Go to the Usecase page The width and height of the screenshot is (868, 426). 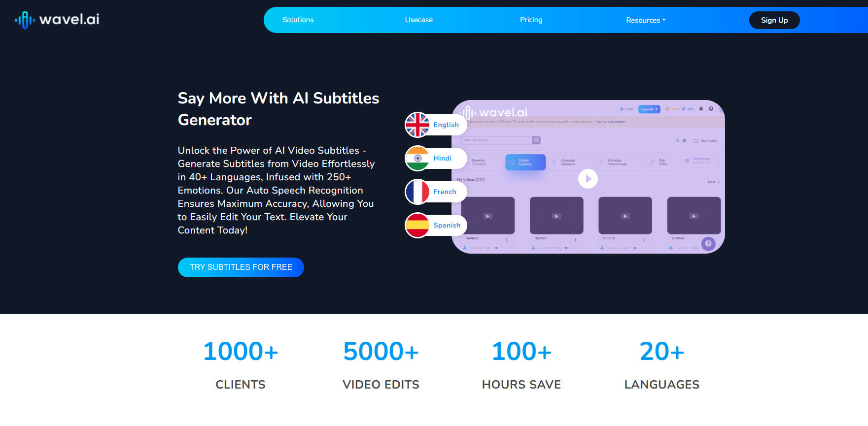[x=419, y=20]
